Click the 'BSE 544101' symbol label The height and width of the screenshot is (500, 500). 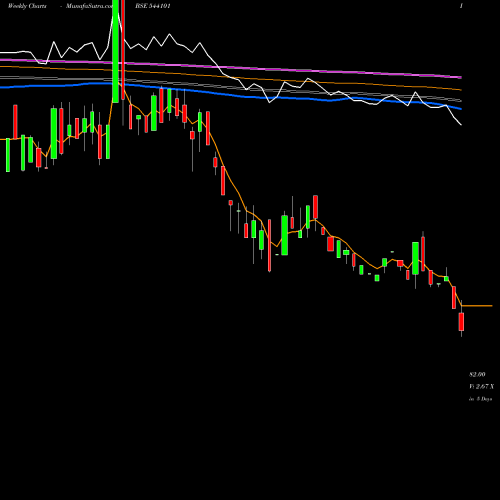[x=153, y=6]
